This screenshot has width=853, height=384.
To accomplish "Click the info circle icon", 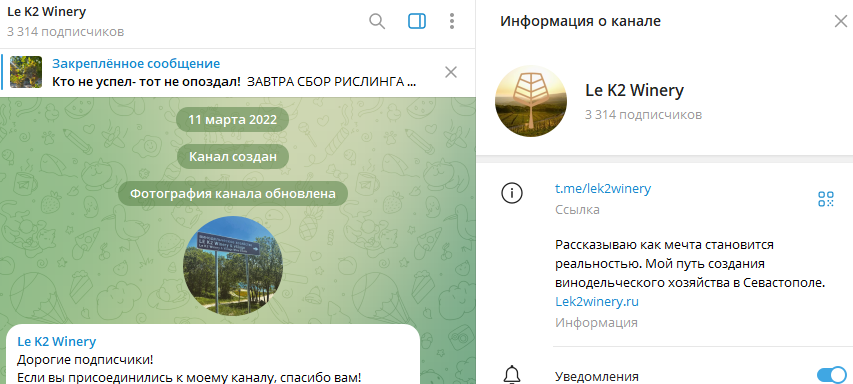I will (512, 193).
